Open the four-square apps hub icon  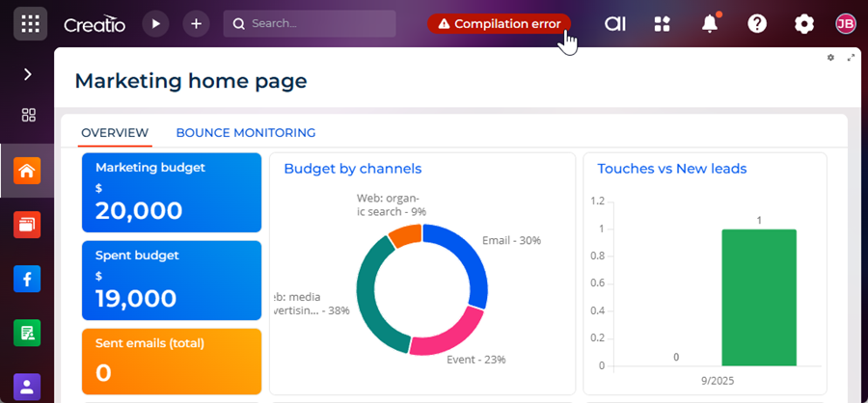662,24
